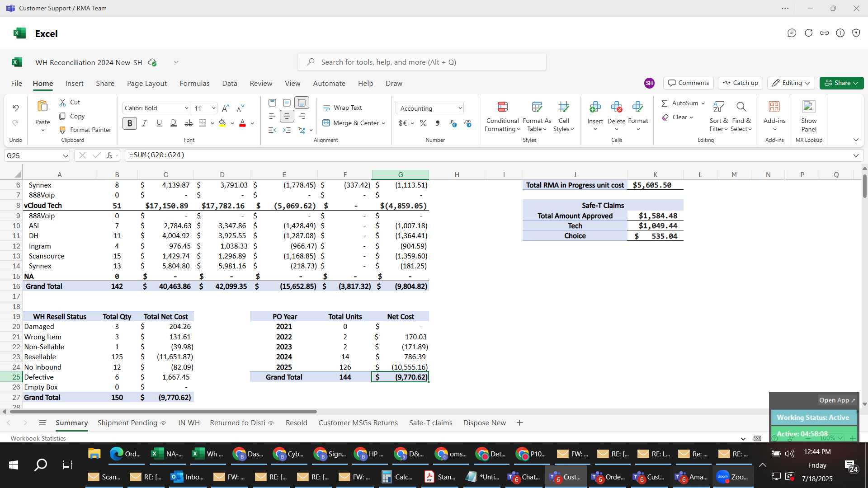Toggle center horizontal alignment

pyautogui.click(x=287, y=117)
